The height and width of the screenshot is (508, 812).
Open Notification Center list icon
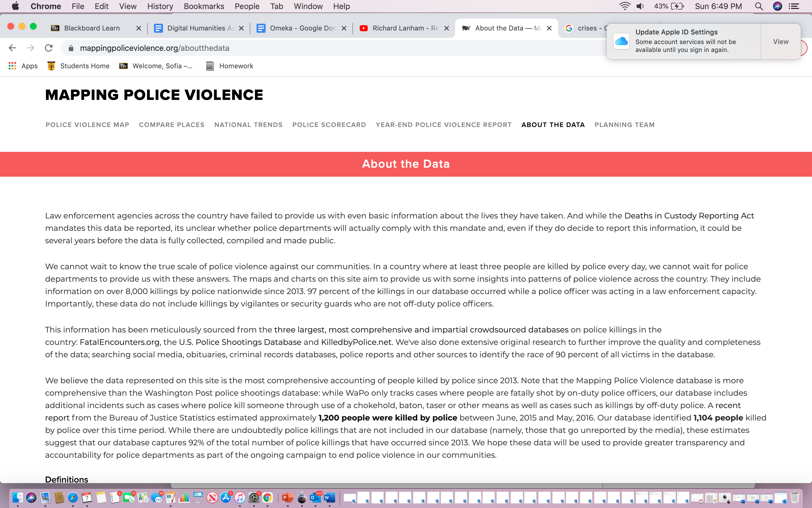794,6
